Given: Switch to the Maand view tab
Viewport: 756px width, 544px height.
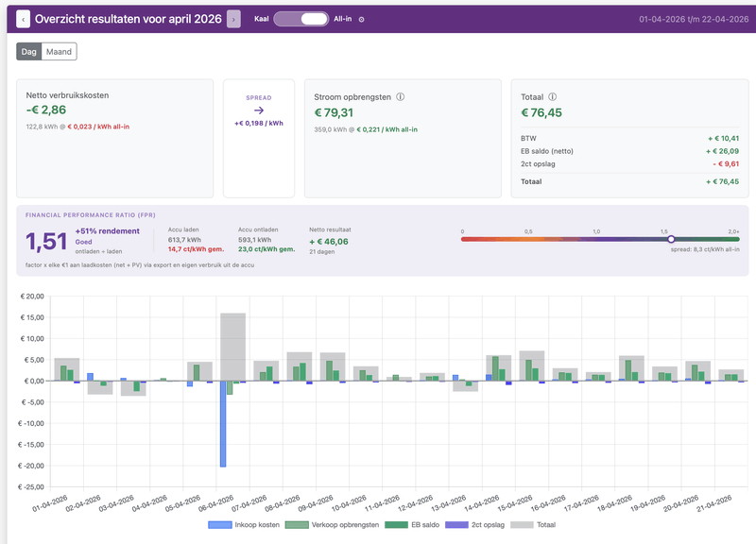Looking at the screenshot, I should 59,52.
